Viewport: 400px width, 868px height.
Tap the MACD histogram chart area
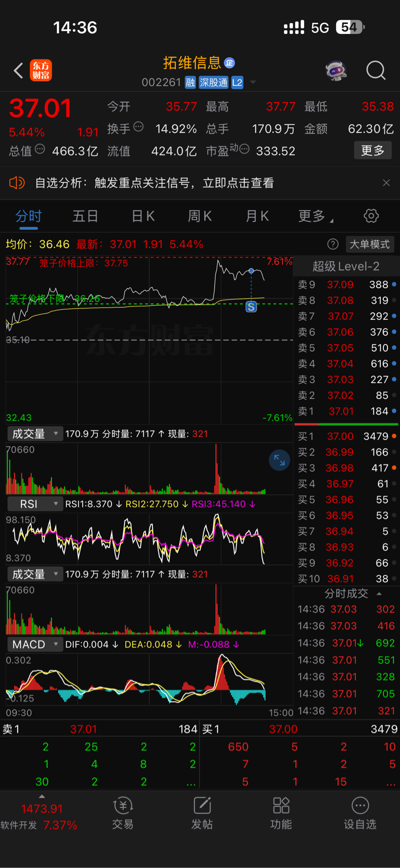tap(149, 679)
